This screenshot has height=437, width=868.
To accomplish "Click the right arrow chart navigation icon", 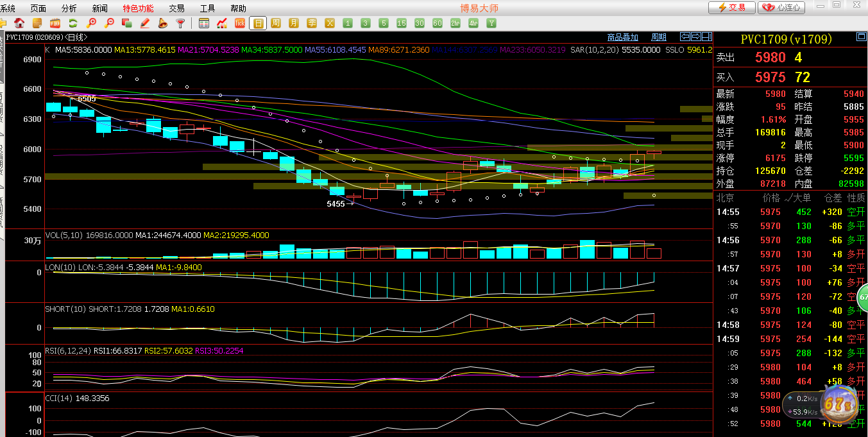I will 695,37.
